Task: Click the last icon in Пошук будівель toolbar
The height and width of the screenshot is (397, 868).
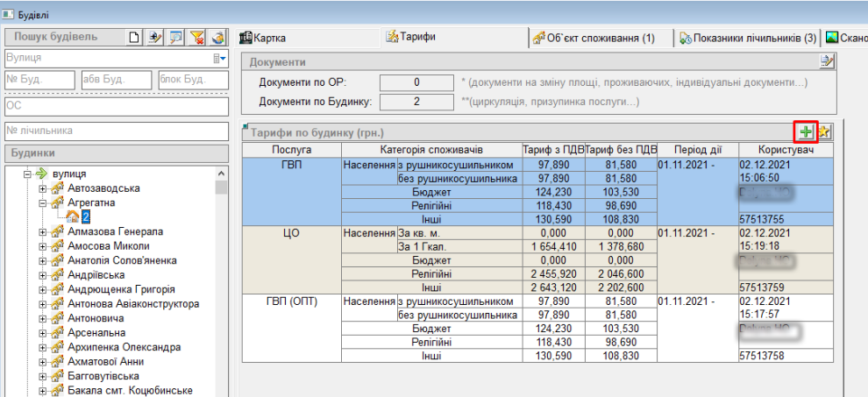Action: click(x=218, y=37)
